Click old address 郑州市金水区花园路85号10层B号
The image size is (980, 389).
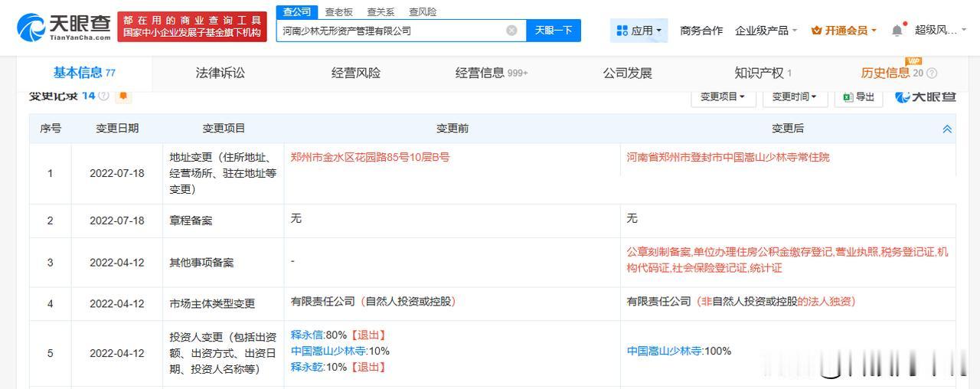pyautogui.click(x=370, y=157)
